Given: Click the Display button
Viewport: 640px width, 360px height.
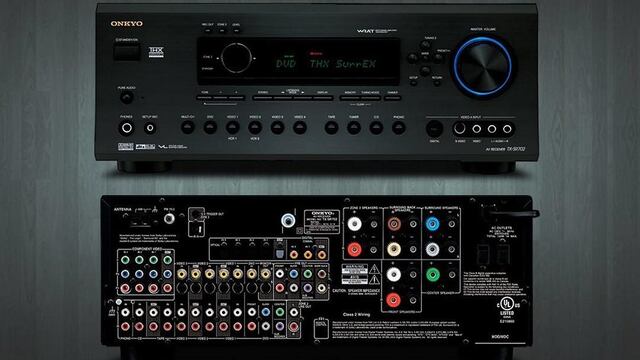Looking at the screenshot, I should click(x=322, y=98).
